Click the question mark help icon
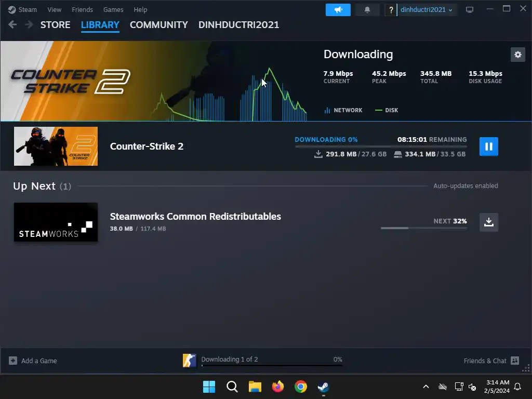 391,10
